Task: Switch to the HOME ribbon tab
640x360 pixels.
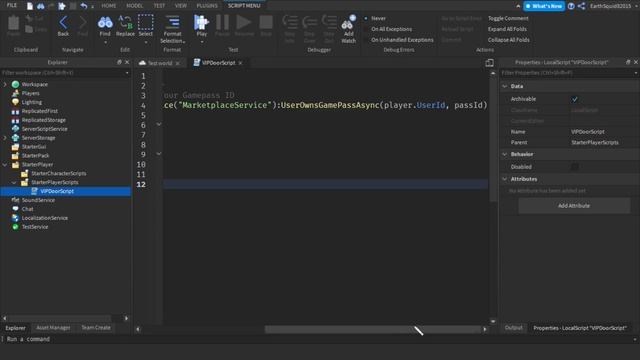Action: (x=109, y=6)
